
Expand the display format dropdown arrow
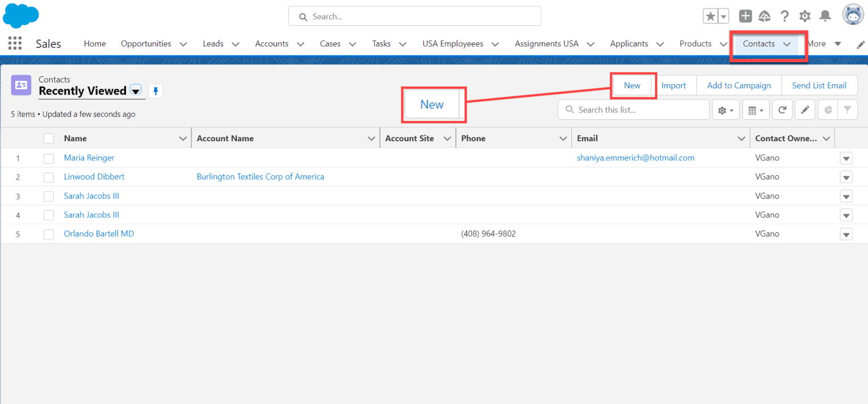(756, 109)
